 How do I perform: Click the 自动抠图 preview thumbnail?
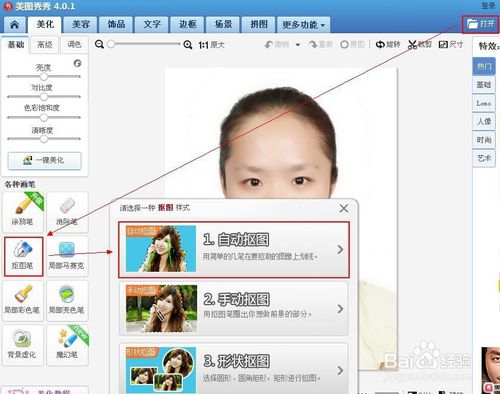pos(161,249)
